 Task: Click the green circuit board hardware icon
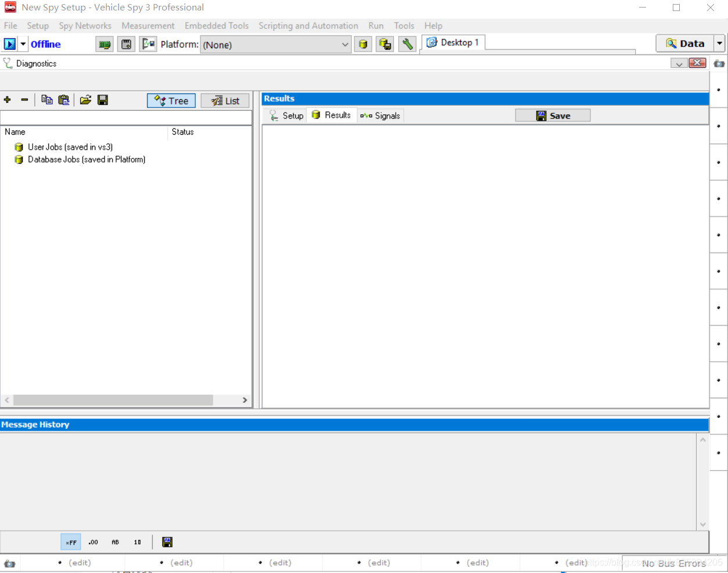coord(105,44)
